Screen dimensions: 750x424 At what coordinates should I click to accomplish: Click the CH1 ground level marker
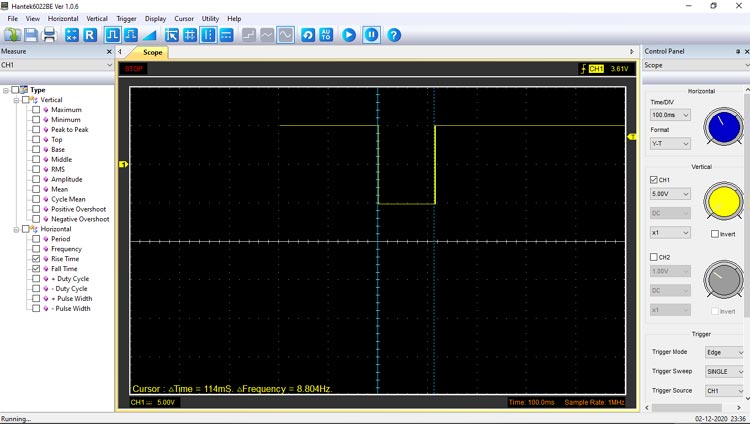coord(123,164)
